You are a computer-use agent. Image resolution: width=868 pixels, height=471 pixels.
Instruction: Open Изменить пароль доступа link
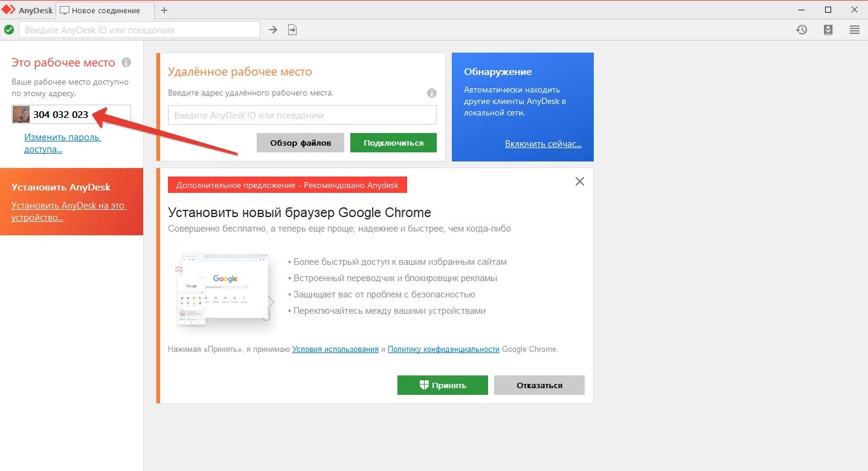tap(62, 143)
